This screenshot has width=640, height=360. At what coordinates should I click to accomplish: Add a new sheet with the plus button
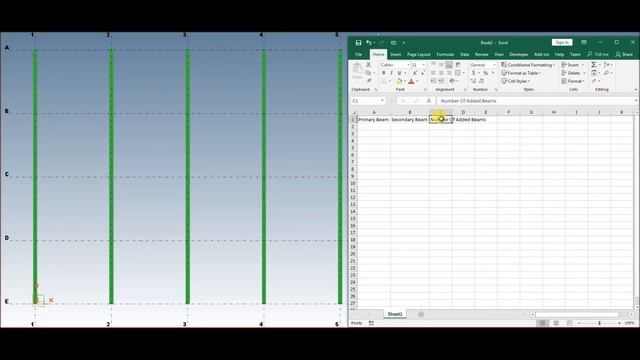[x=421, y=314]
